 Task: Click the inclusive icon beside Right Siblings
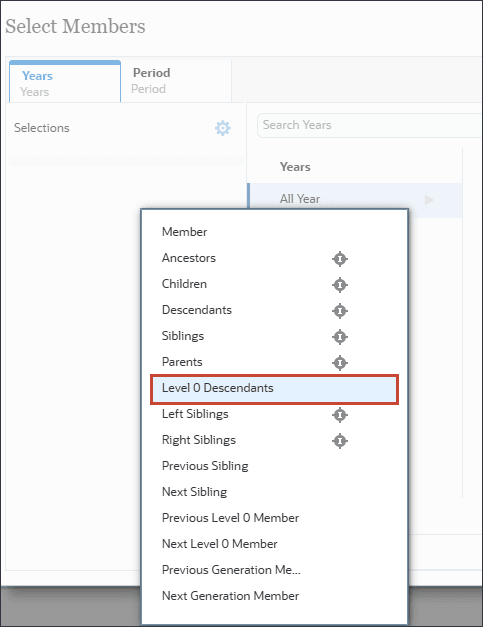pos(340,441)
